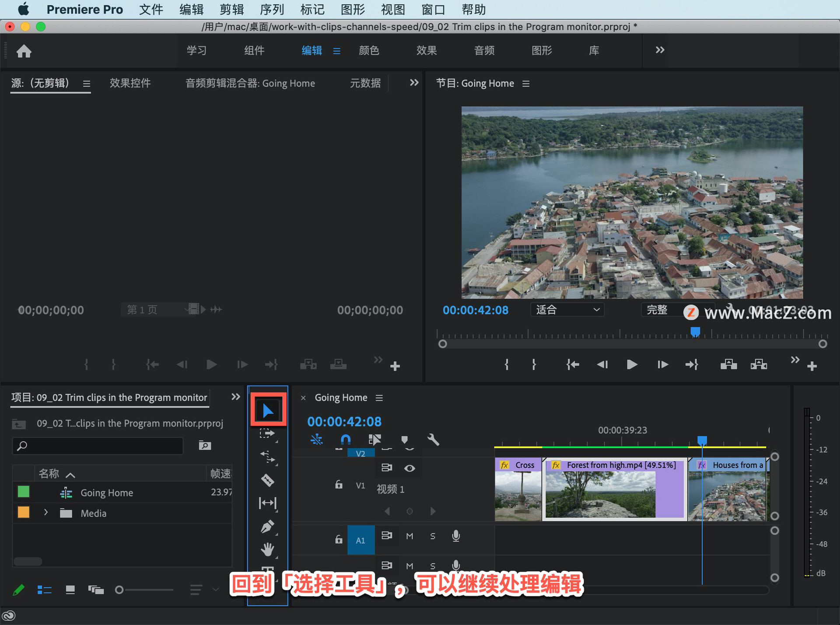
Task: Open timeline display settings wrench
Action: (x=433, y=439)
